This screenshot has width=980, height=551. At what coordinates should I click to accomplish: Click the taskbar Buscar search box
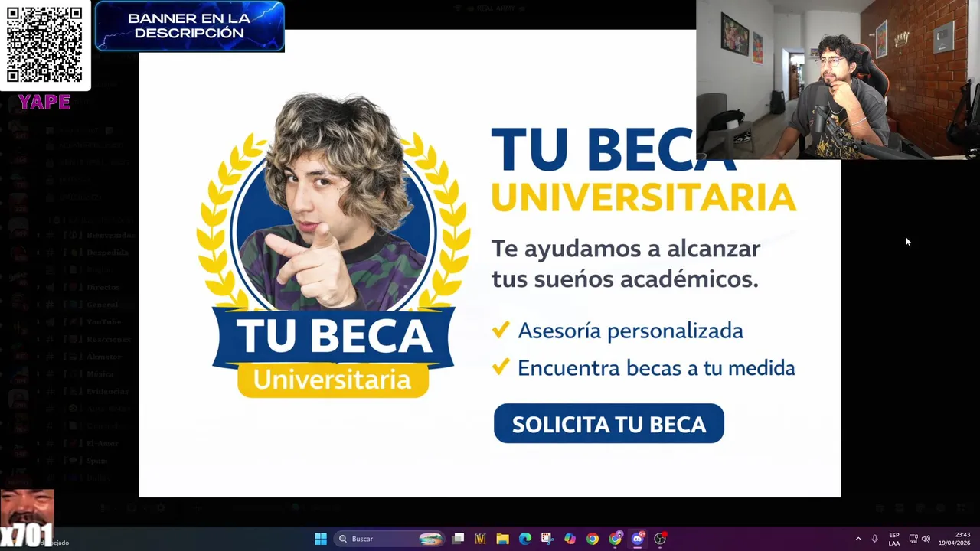390,539
